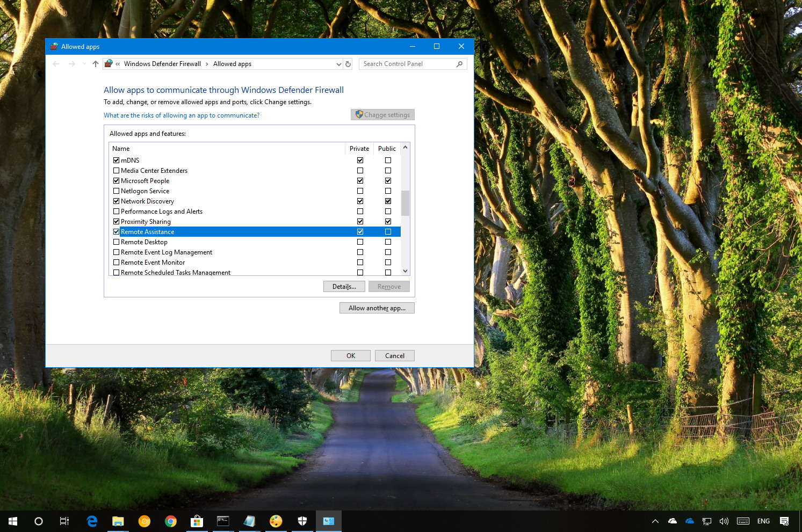
Task: Click the Windows Defender Firewall breadcrumb
Action: click(162, 64)
